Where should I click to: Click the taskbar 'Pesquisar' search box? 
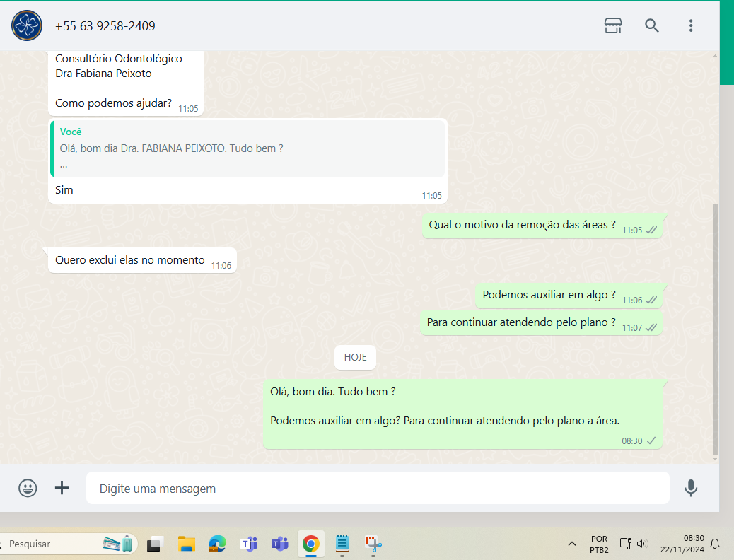click(68, 544)
